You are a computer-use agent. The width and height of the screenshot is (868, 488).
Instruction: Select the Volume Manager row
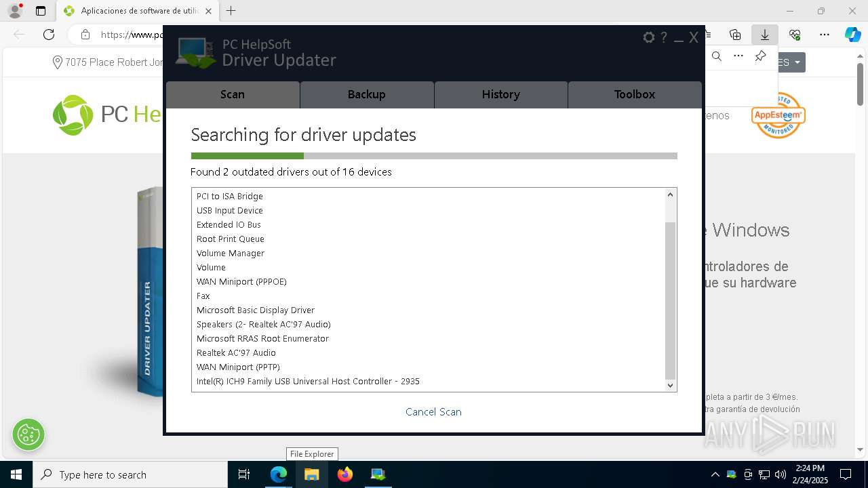pos(429,253)
